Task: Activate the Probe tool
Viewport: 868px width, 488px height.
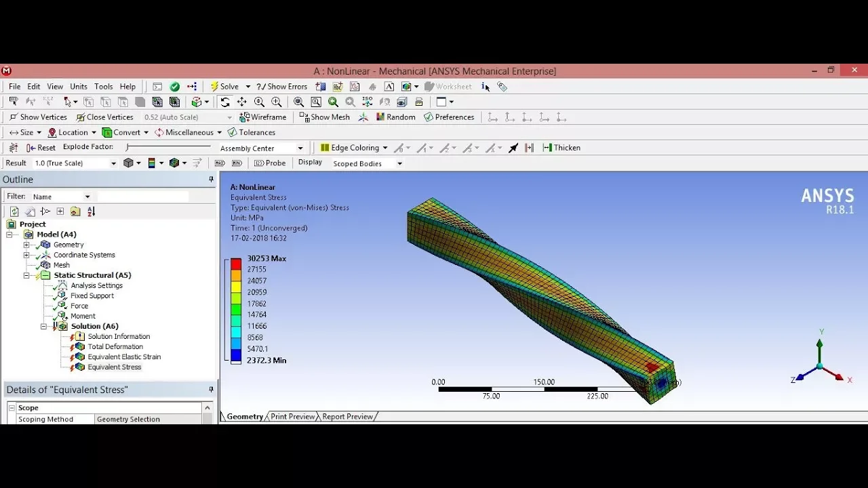Action: (270, 163)
